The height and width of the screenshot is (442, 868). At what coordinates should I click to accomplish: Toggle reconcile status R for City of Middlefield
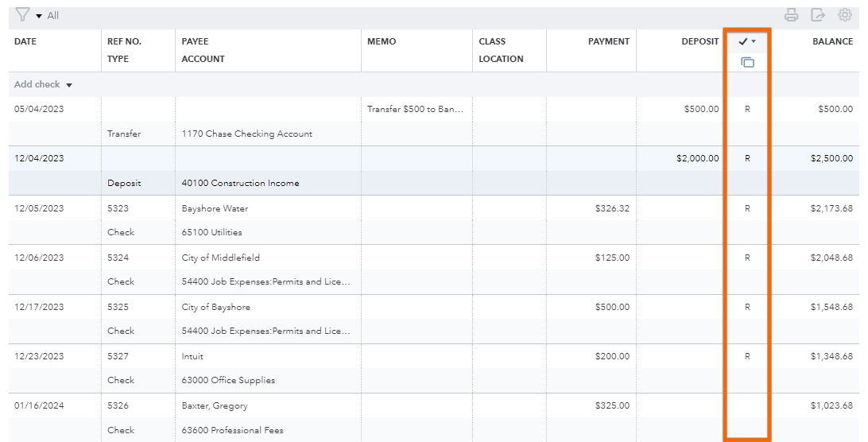point(747,258)
